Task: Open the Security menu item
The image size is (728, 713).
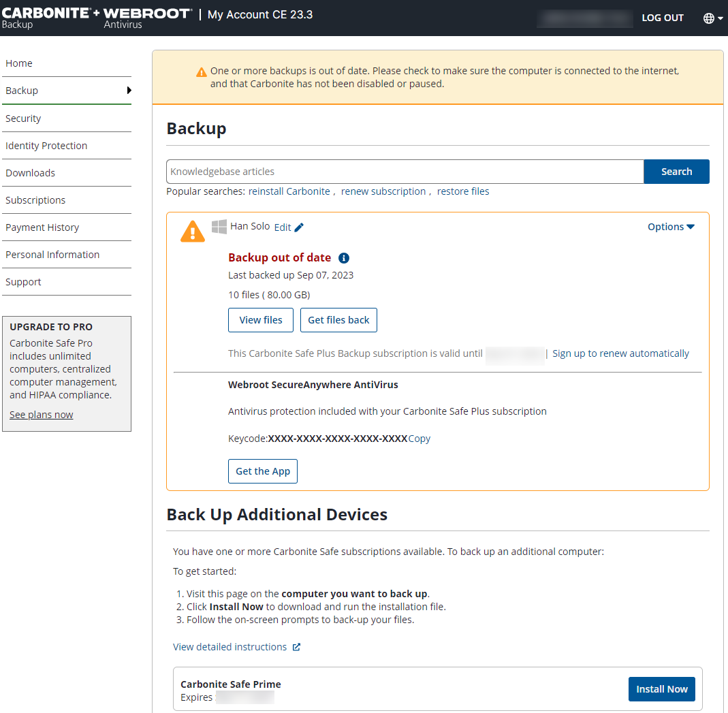Action: coord(23,118)
